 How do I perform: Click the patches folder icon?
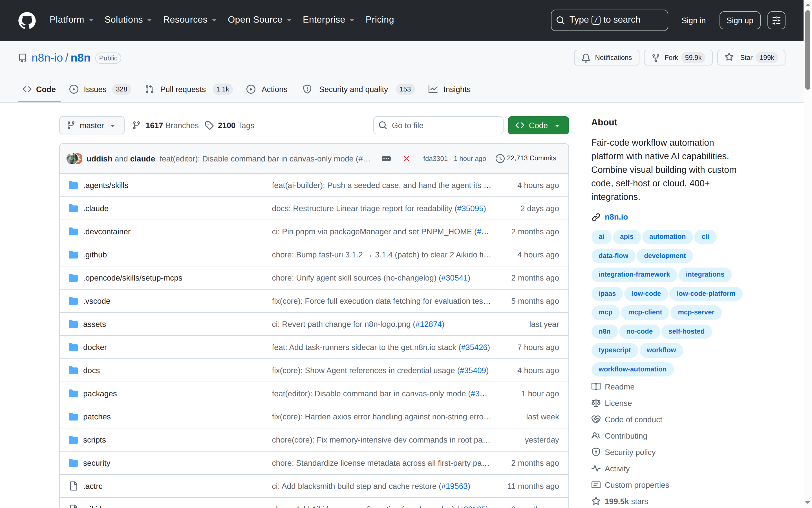[73, 417]
